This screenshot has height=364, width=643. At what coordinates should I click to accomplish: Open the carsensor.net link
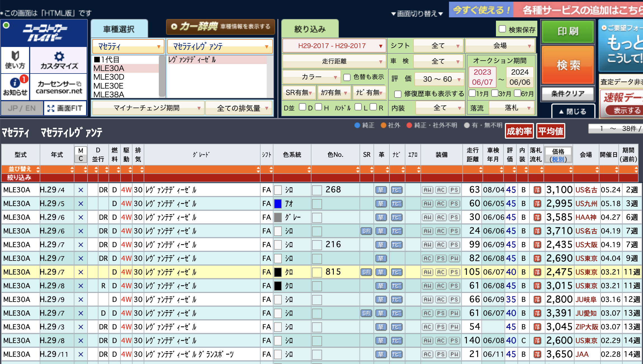[59, 87]
